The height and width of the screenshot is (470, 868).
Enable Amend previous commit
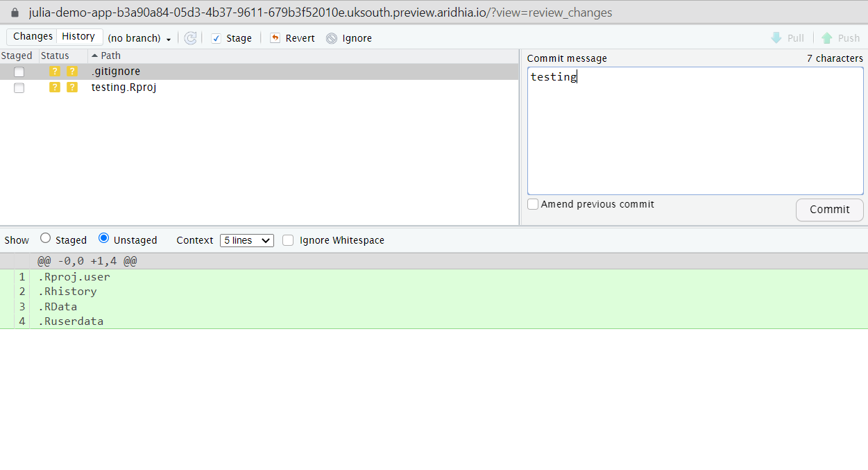pyautogui.click(x=533, y=203)
